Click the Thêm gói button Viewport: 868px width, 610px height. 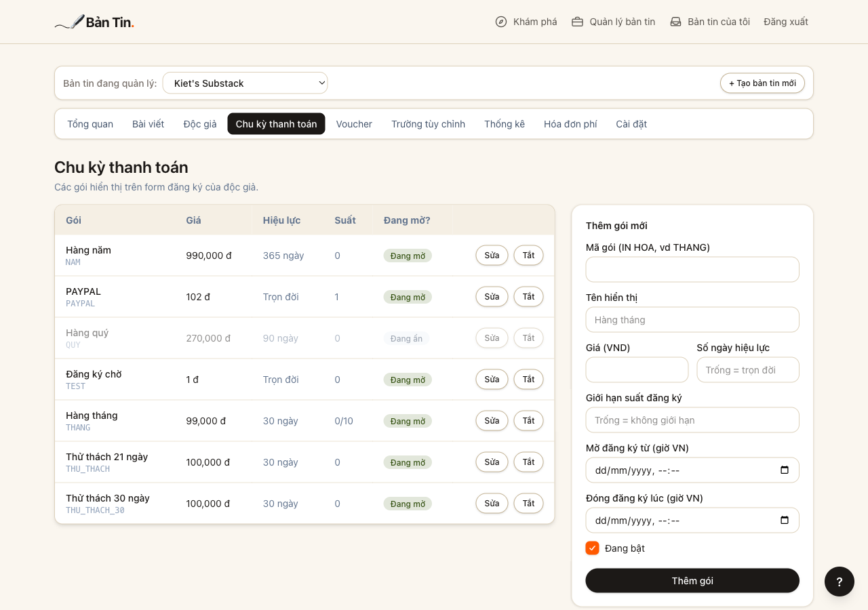[x=692, y=581]
